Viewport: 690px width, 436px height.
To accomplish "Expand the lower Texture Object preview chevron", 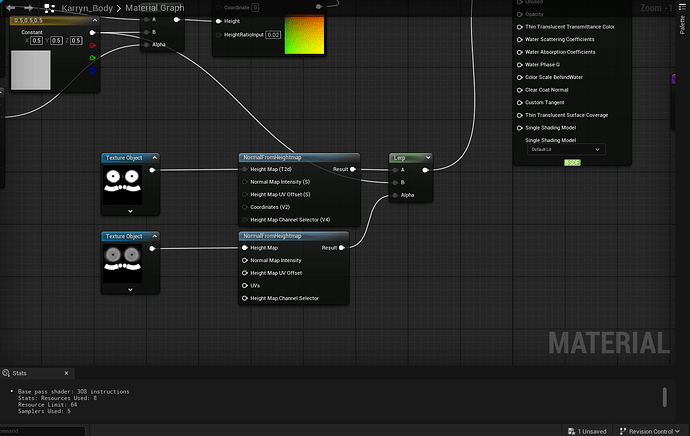I will tap(130, 290).
